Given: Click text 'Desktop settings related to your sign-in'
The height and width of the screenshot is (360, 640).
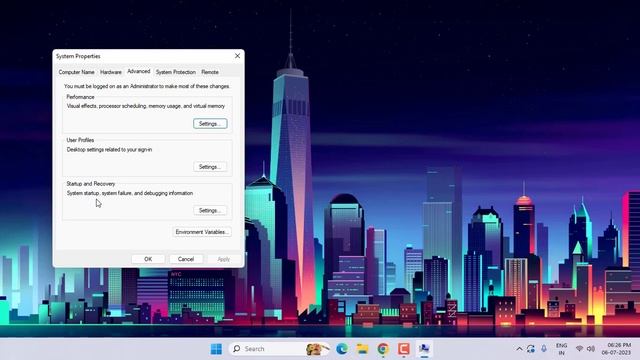Looking at the screenshot, I should click(109, 150).
